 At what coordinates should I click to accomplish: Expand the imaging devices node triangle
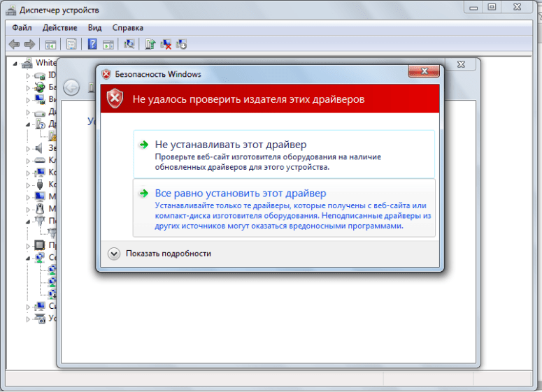(28, 319)
